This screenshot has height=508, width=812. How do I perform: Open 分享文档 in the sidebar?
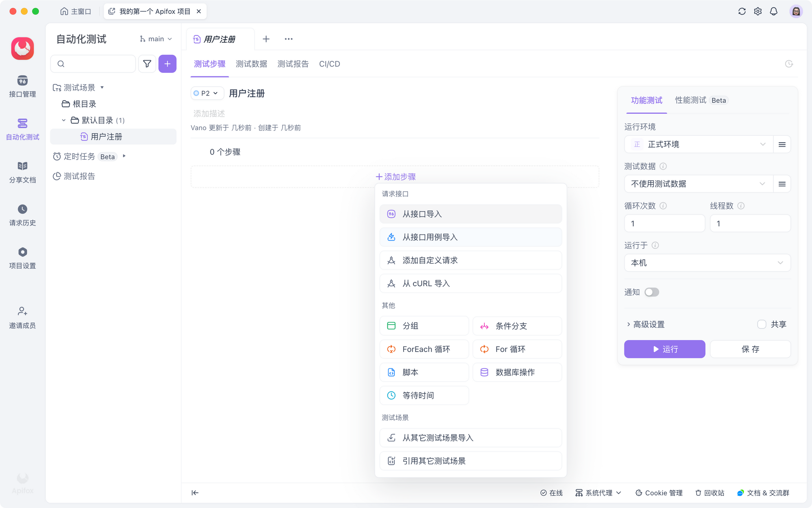22,172
